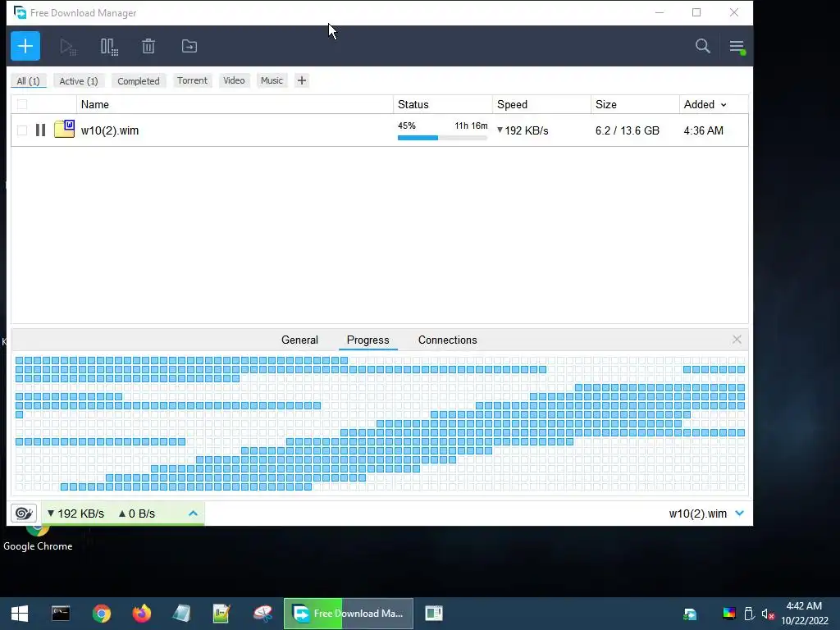The image size is (840, 630).
Task: Click the Free Download Manager tray icon
Action: click(x=690, y=614)
